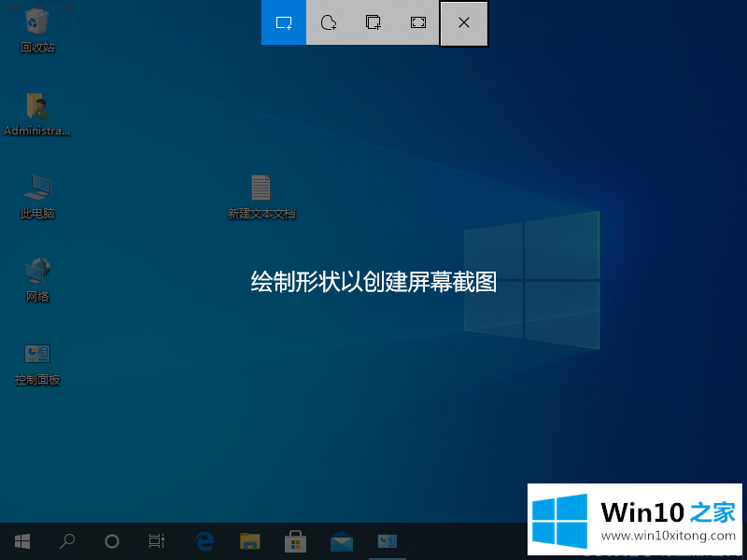Click the 新建文本文档 label text
This screenshot has width=747, height=560.
tap(261, 214)
